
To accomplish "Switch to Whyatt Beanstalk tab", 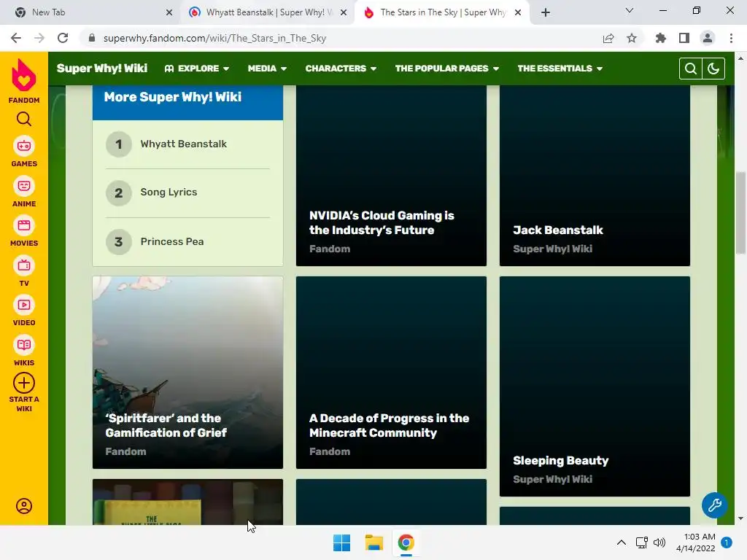I will (x=268, y=12).
